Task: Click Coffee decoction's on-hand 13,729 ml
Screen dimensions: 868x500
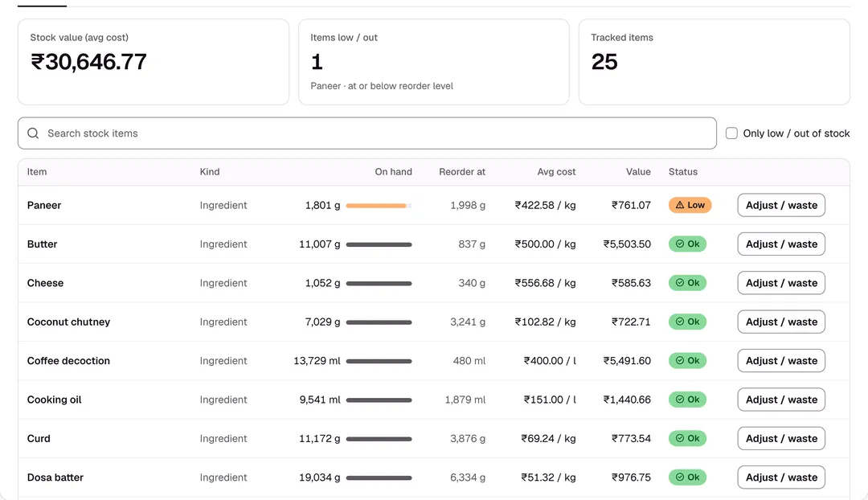Action: click(x=317, y=360)
